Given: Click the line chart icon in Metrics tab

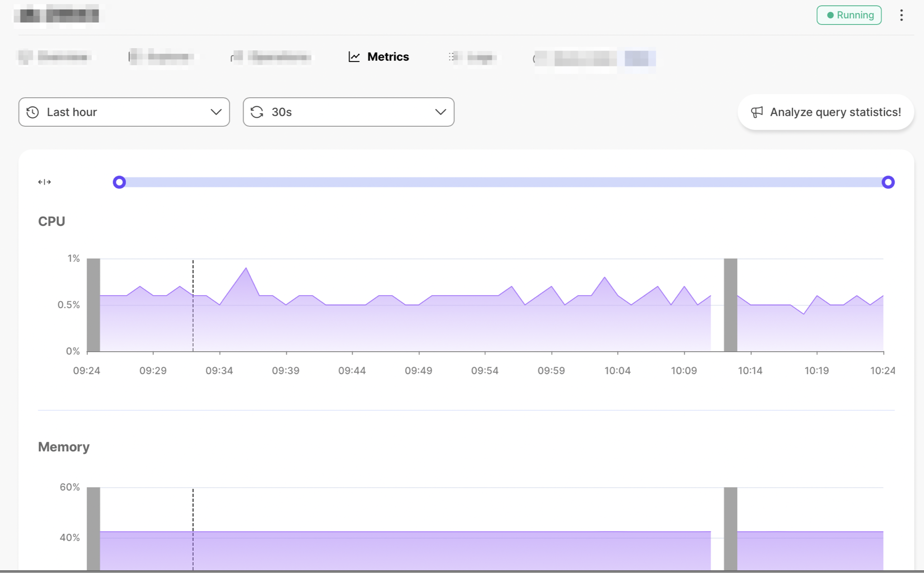Looking at the screenshot, I should (354, 57).
